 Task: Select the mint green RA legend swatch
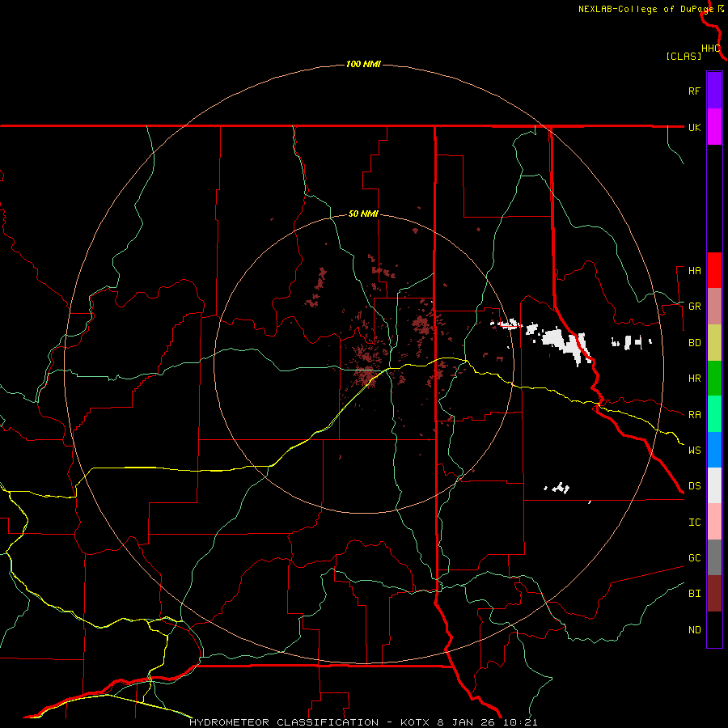point(714,414)
